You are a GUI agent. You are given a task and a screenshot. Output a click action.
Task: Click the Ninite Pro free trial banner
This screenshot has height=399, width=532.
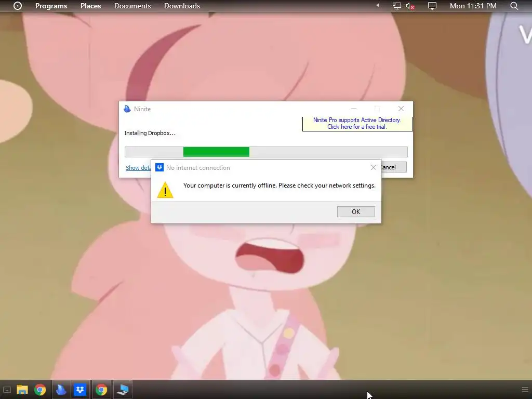click(x=357, y=124)
